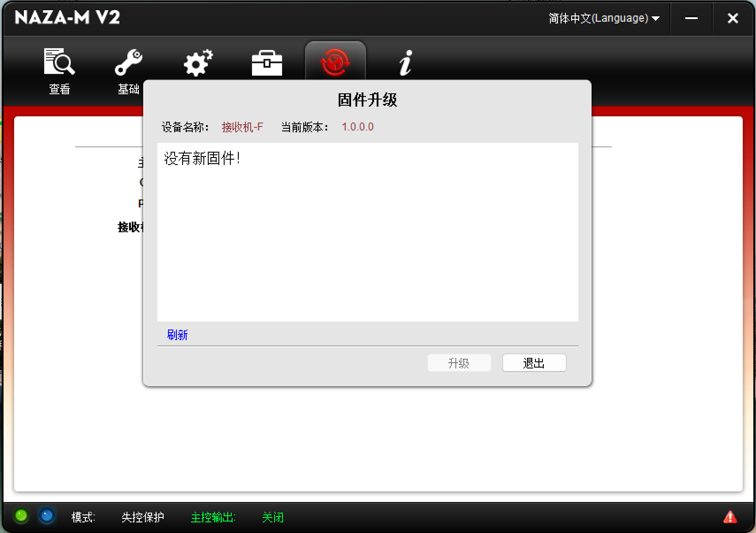Click the 刷新 refresh link

(177, 335)
